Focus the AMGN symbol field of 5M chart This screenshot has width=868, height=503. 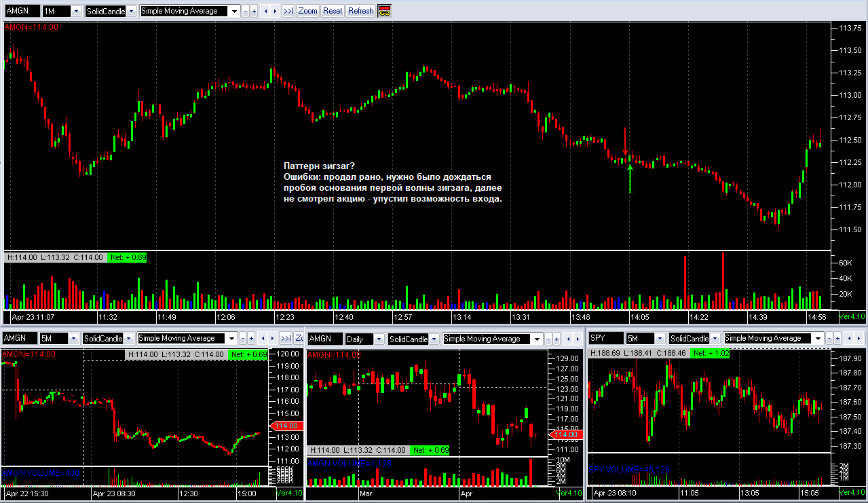(x=20, y=338)
